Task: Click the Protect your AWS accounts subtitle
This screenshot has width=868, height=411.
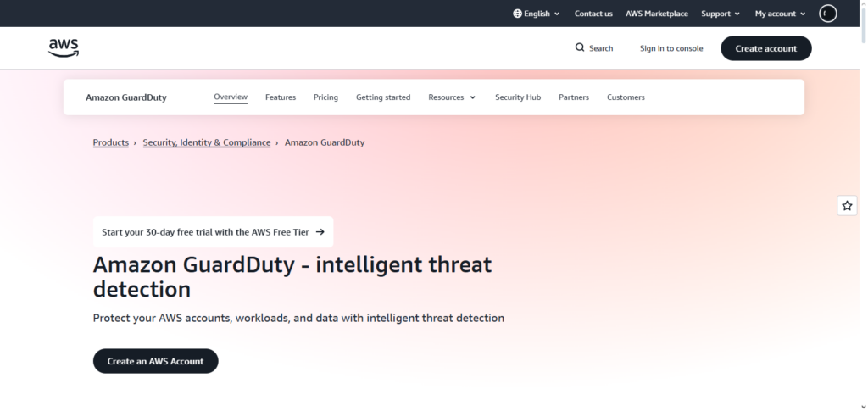Action: click(x=298, y=318)
